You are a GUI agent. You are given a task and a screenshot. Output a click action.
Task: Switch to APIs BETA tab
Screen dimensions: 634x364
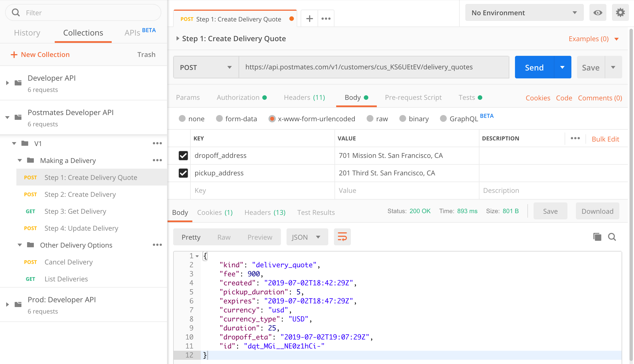point(140,32)
